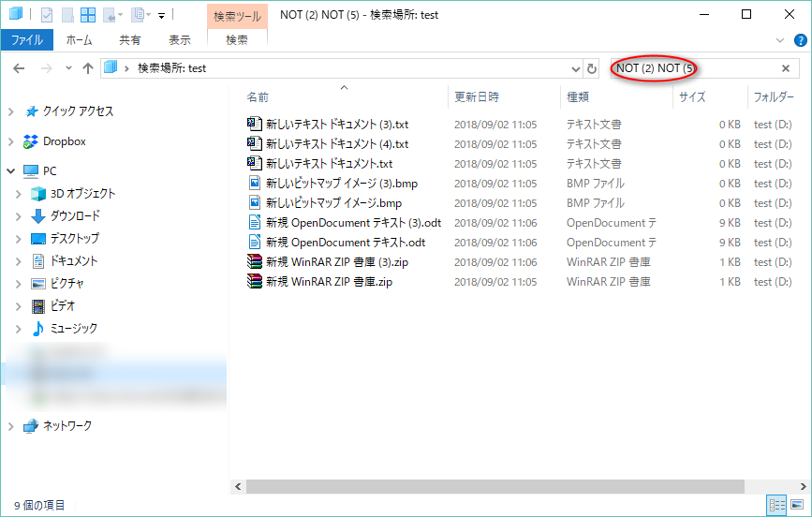Click the refresh button beside address bar

click(592, 68)
